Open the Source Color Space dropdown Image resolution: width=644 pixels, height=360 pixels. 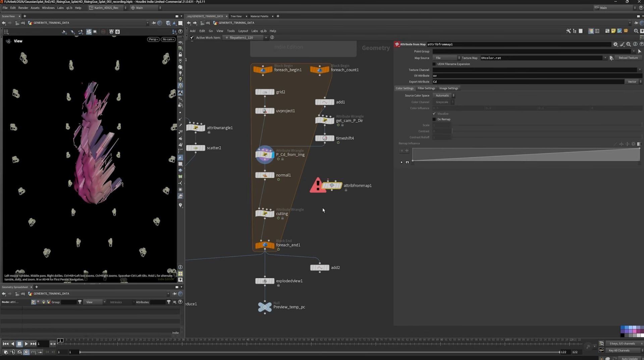pos(444,96)
